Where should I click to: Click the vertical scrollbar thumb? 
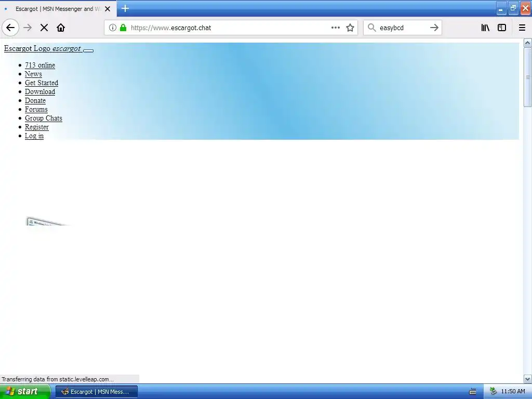527,77
